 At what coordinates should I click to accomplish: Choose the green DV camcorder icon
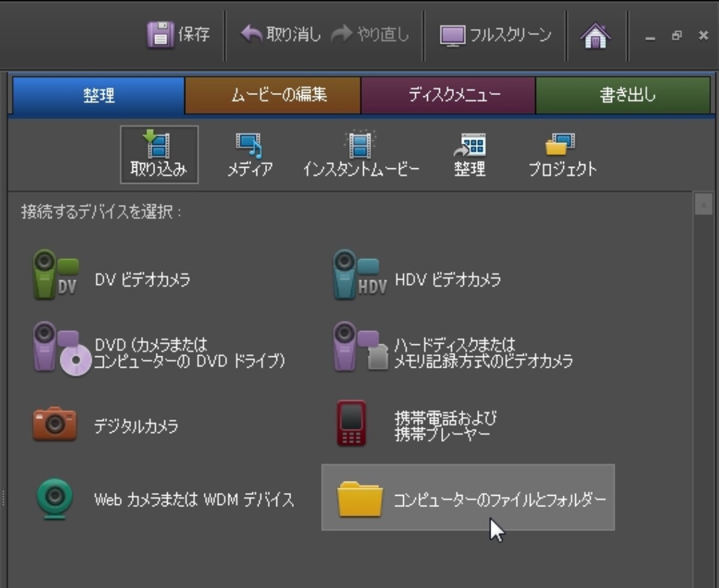tap(55, 274)
